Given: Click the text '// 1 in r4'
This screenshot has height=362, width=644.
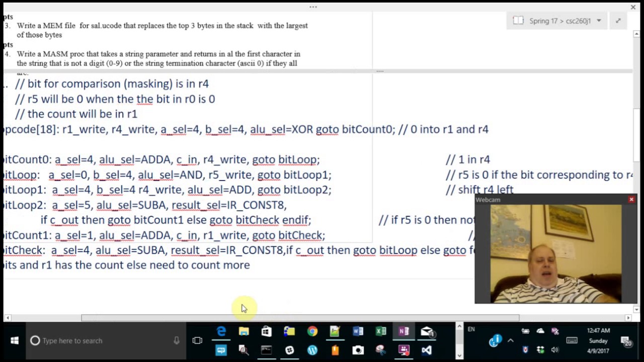Looking at the screenshot, I should pyautogui.click(x=468, y=159).
